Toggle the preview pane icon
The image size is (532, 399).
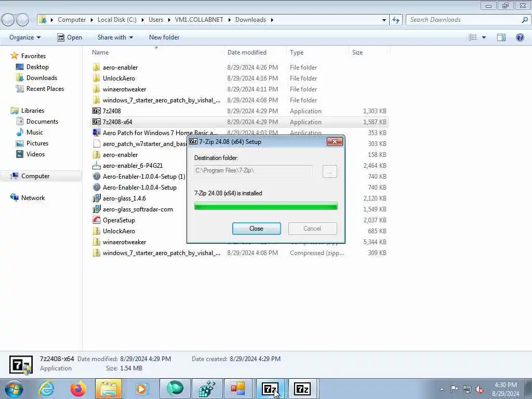tap(501, 37)
